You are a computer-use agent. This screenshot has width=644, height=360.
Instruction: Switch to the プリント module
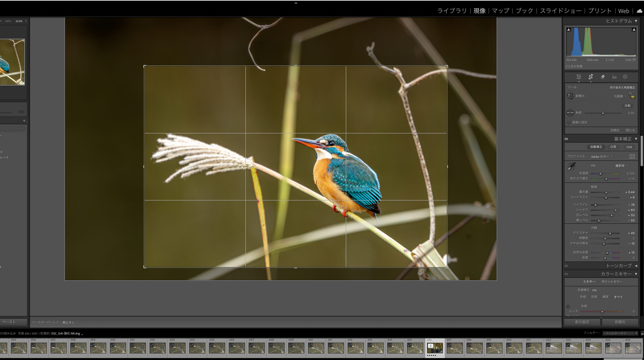click(600, 11)
